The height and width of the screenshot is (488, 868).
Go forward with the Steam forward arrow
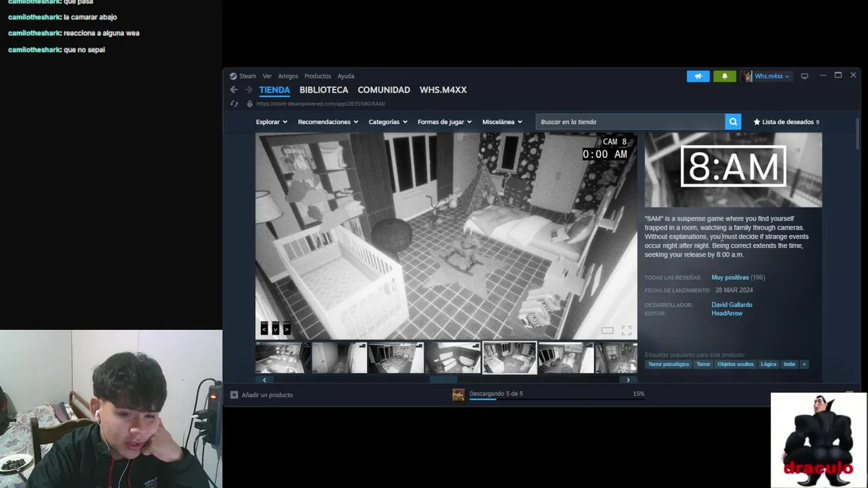[x=249, y=89]
